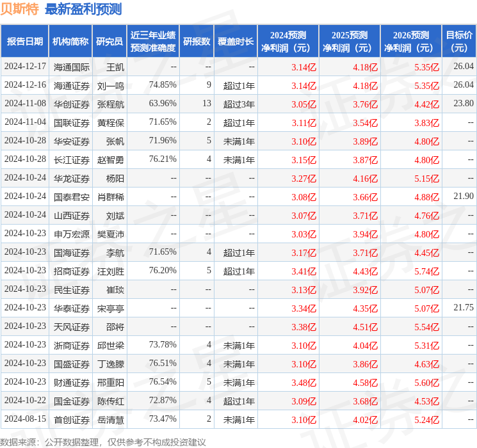The height and width of the screenshot is (448, 477).
Task: Click researcher name 刘一鸣
Action: click(x=111, y=86)
